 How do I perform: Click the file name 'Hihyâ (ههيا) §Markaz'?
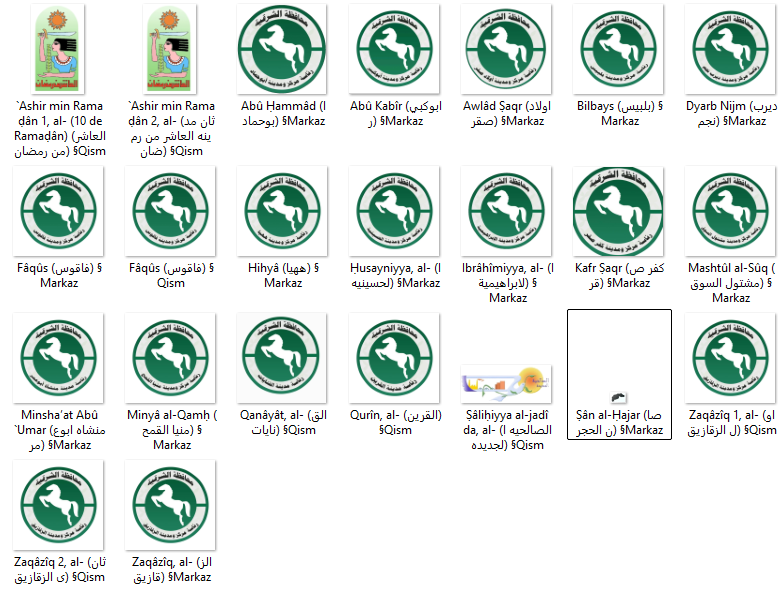pos(283,275)
